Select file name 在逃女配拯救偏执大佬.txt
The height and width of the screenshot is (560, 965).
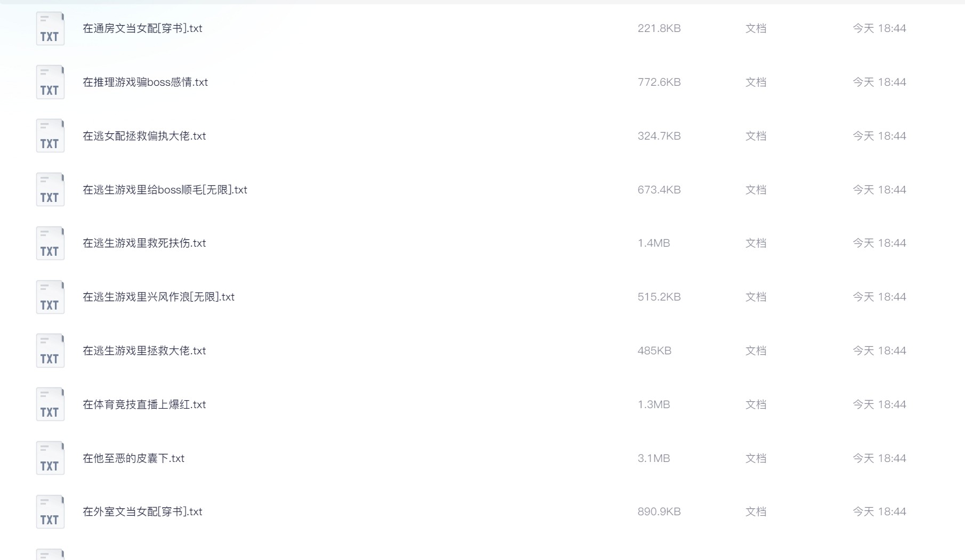pos(144,136)
